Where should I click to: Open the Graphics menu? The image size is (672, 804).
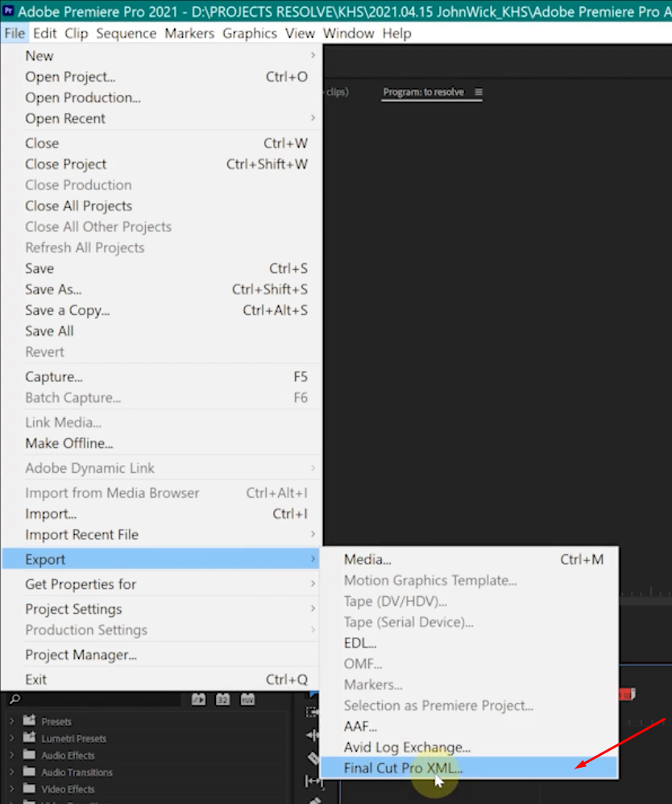tap(249, 33)
